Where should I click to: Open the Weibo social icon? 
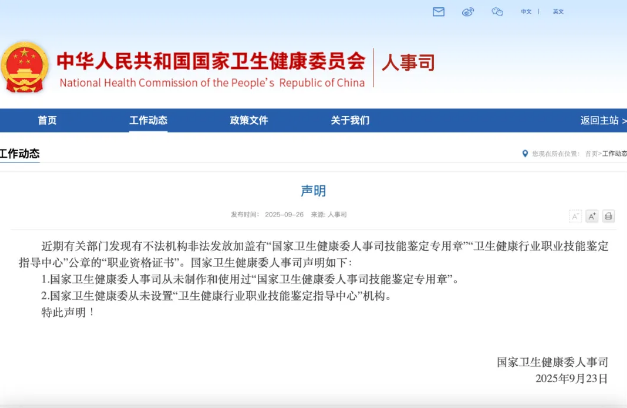point(468,12)
